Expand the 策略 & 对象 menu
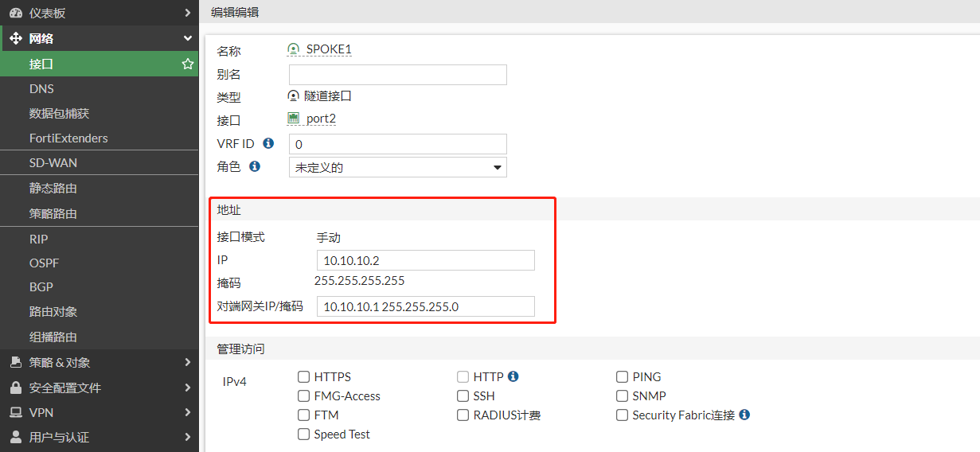Viewport: 980px width, 452px height. 100,362
